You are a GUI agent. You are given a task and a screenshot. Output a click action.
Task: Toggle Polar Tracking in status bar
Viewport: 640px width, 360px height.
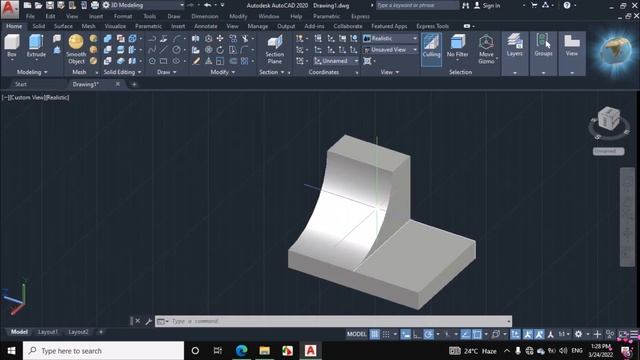tap(428, 334)
